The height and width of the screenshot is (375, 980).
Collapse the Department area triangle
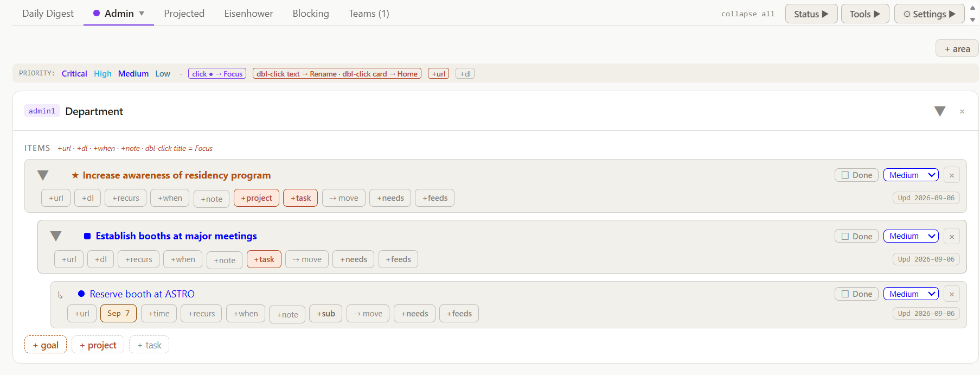point(940,111)
